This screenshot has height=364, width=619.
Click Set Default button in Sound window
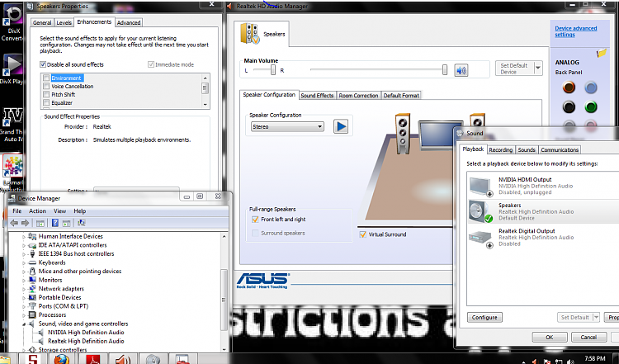click(575, 318)
